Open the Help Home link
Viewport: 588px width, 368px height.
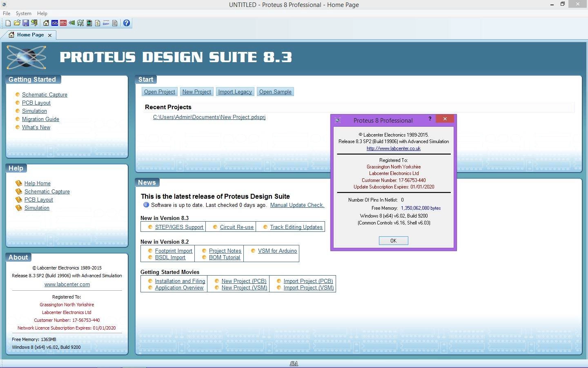coord(37,183)
